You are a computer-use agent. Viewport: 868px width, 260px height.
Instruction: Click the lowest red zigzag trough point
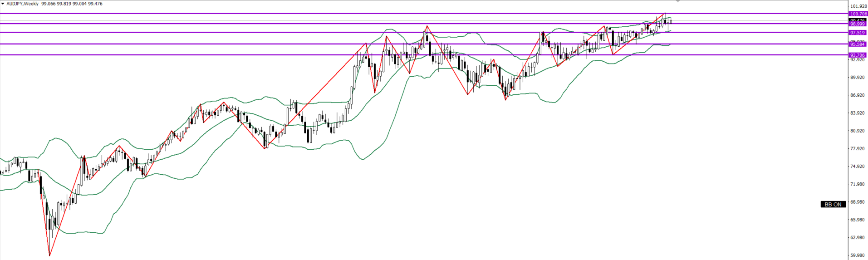[x=49, y=255]
